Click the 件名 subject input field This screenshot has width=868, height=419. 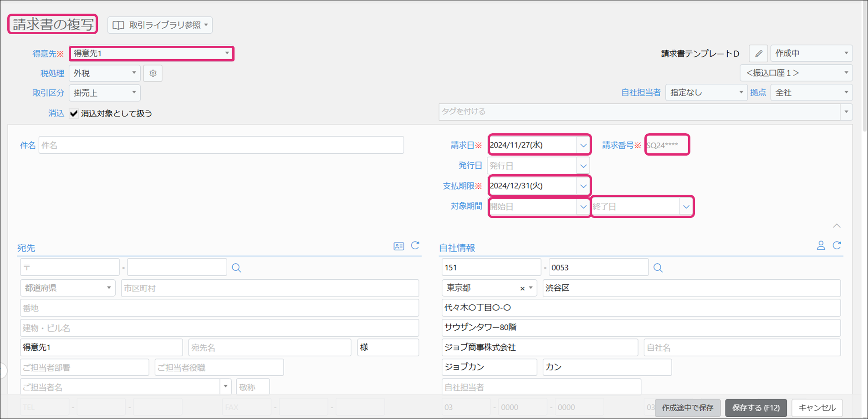point(221,146)
